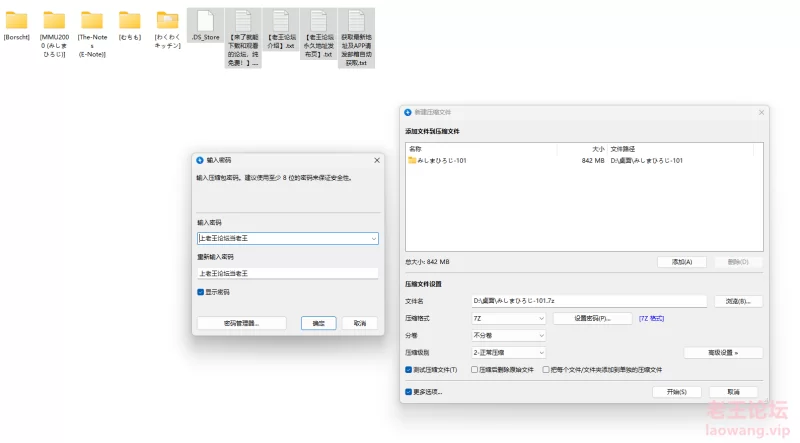Click the 确定 button in password dialog

(318, 323)
